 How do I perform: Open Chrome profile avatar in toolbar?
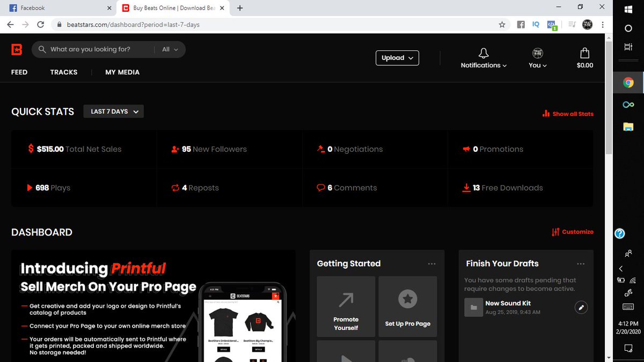tap(587, 24)
